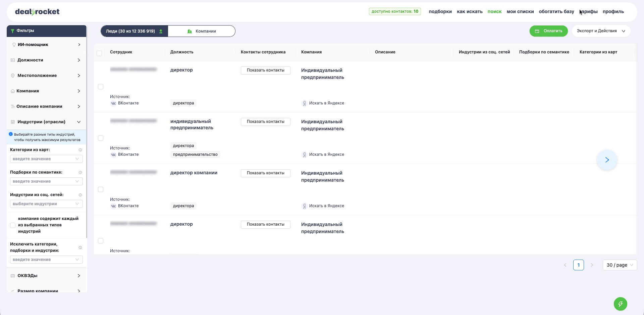Go to the поиск menu item

coord(494,12)
